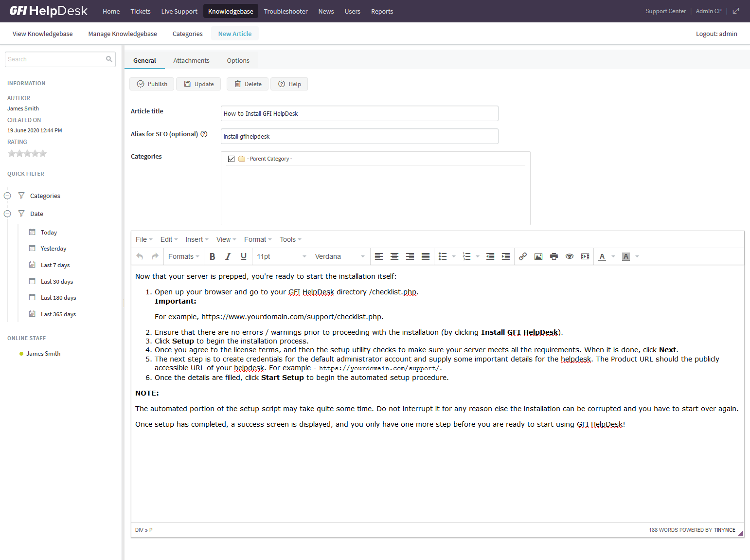Align text right
Screen dimensions: 750x560
coord(410,256)
